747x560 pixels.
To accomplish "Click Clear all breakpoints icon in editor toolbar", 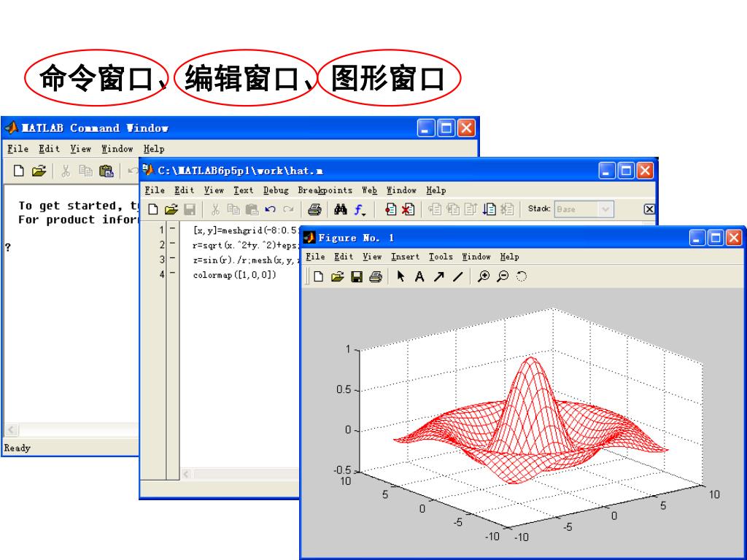I will (409, 209).
